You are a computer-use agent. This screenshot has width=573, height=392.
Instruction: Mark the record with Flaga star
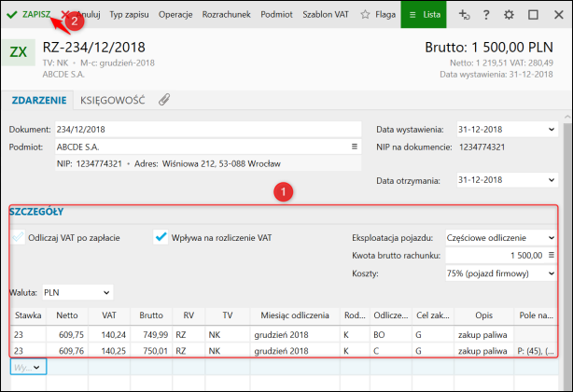378,15
